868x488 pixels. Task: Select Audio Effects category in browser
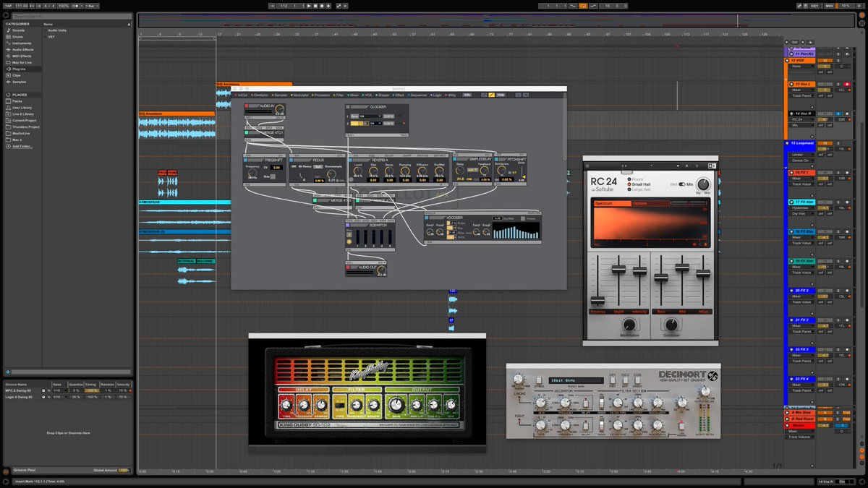22,49
